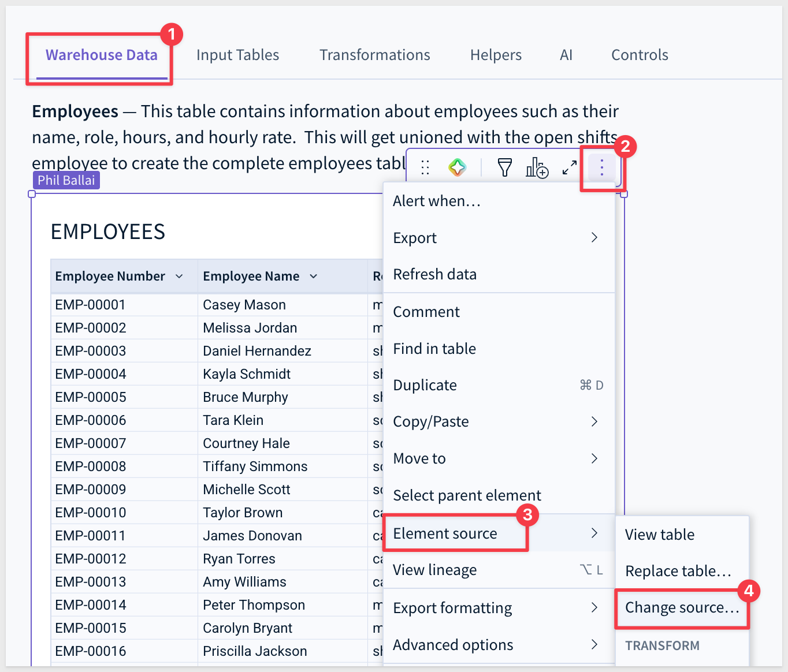
Task: Select cell Amy Williams
Action: (x=283, y=582)
